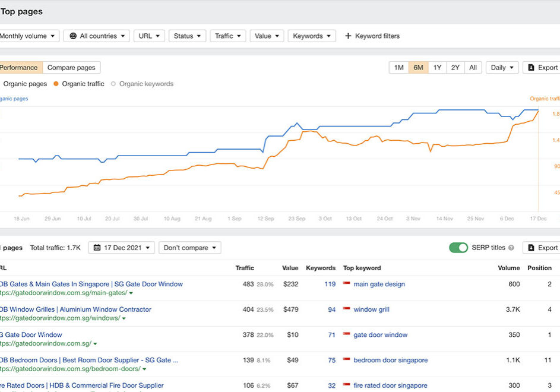Click the SERP titles help question icon
The height and width of the screenshot is (392, 560).
point(511,248)
